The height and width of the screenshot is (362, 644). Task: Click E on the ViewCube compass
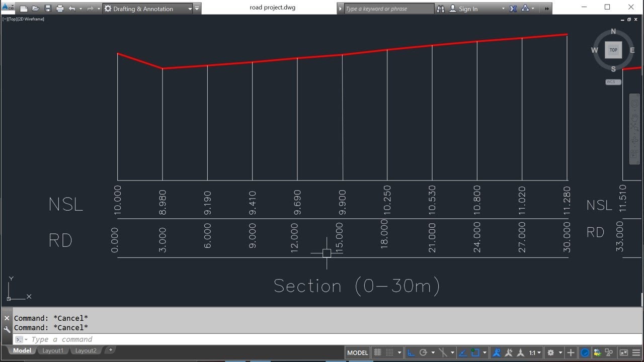point(632,50)
